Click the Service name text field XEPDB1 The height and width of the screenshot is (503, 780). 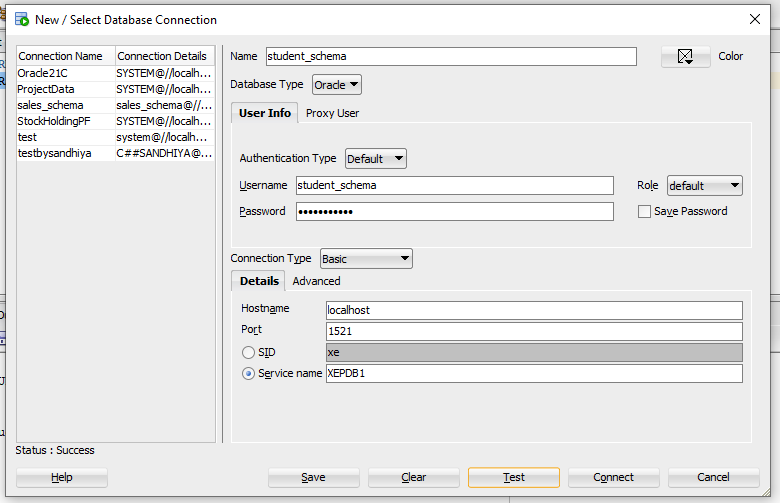coord(534,373)
